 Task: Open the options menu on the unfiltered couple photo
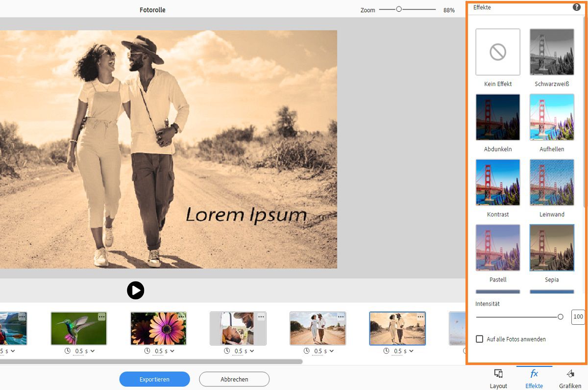(x=341, y=317)
